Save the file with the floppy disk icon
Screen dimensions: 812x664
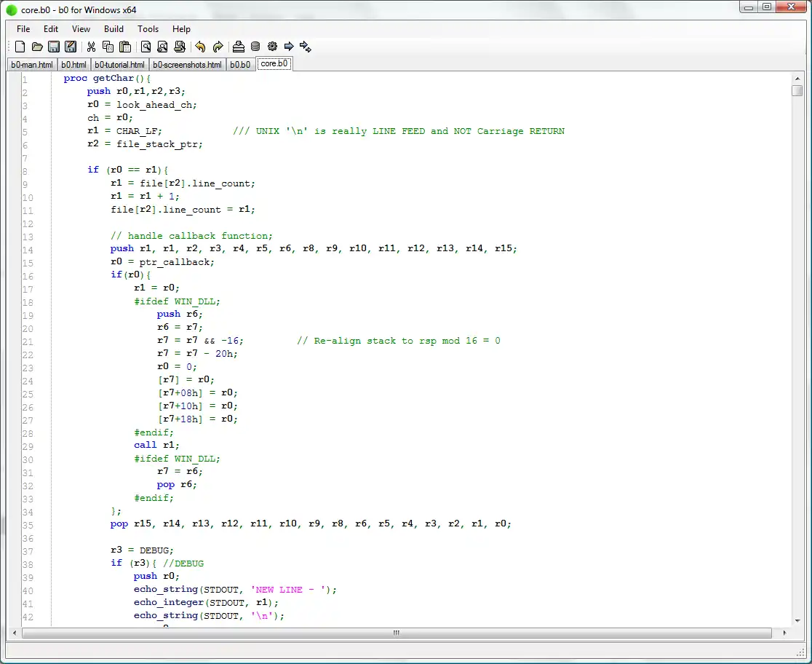coord(54,47)
